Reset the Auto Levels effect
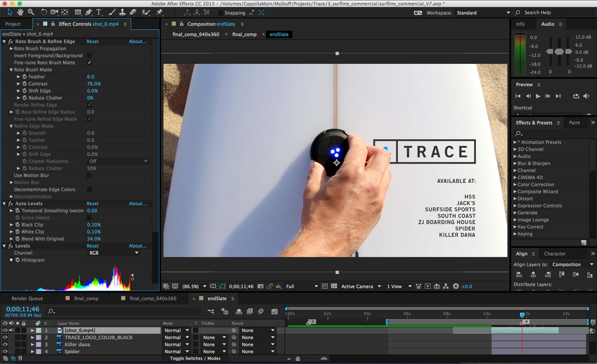This screenshot has width=597, height=364. (92, 204)
